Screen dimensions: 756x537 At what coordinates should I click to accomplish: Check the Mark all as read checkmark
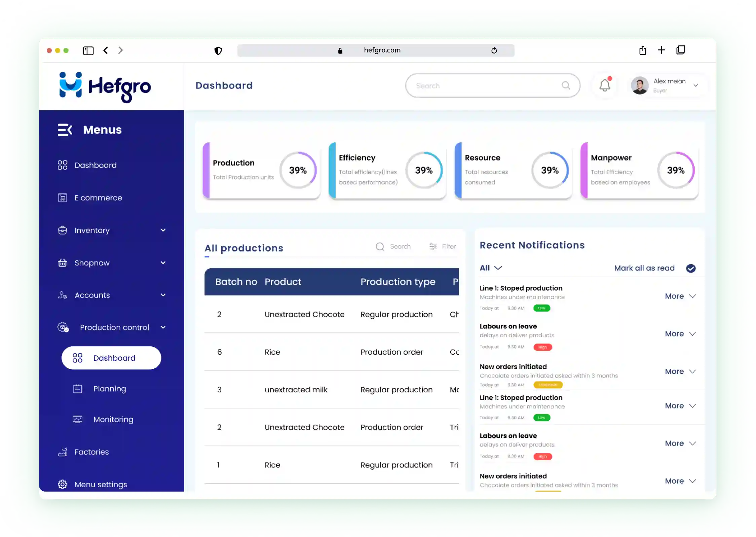tap(691, 268)
